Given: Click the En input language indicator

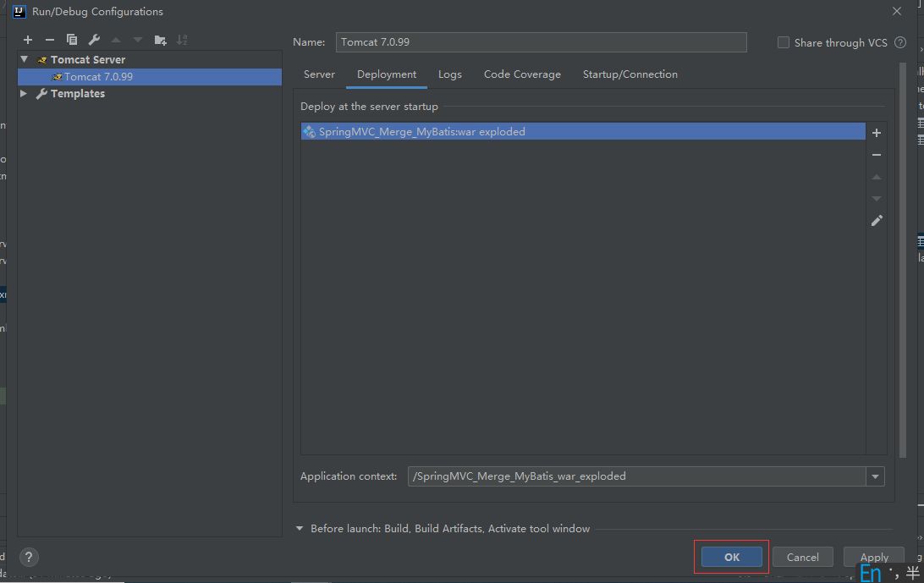Looking at the screenshot, I should pos(871,572).
